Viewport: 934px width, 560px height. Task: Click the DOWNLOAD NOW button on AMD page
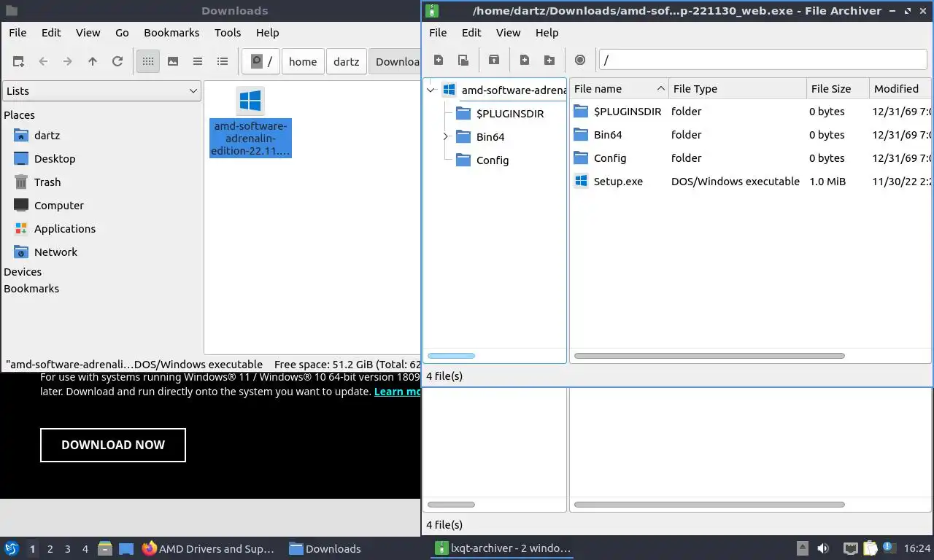click(113, 445)
